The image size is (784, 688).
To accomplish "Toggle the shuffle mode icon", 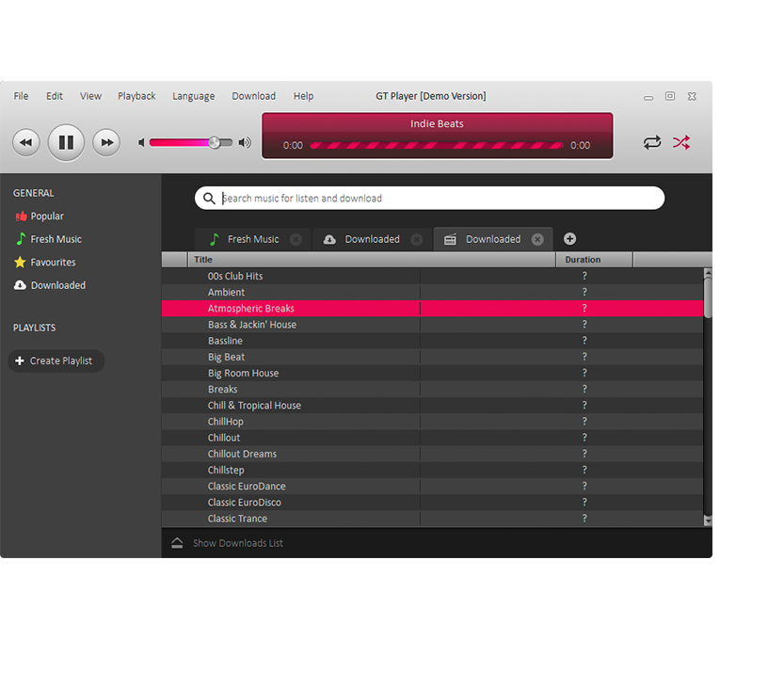I will (x=680, y=143).
